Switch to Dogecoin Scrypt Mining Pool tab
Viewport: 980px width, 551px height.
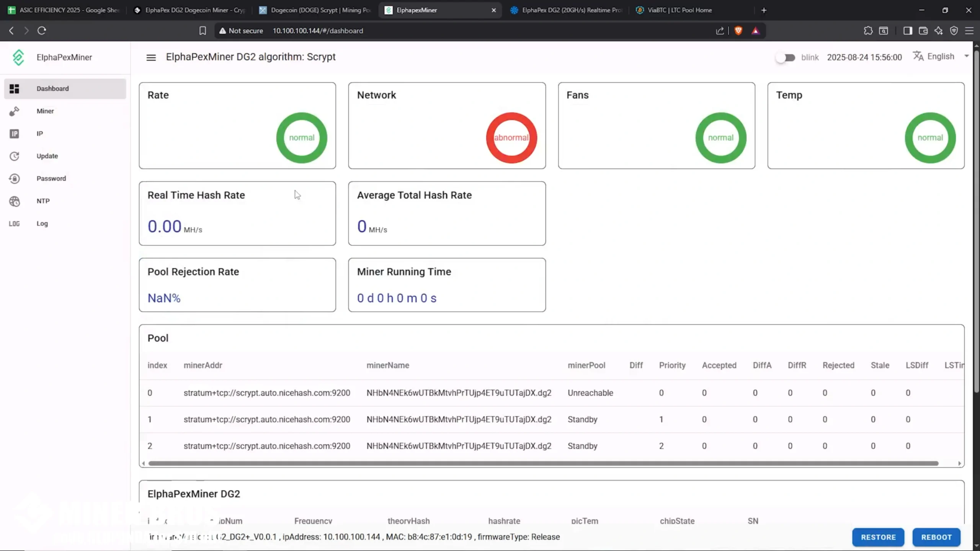pyautogui.click(x=315, y=10)
